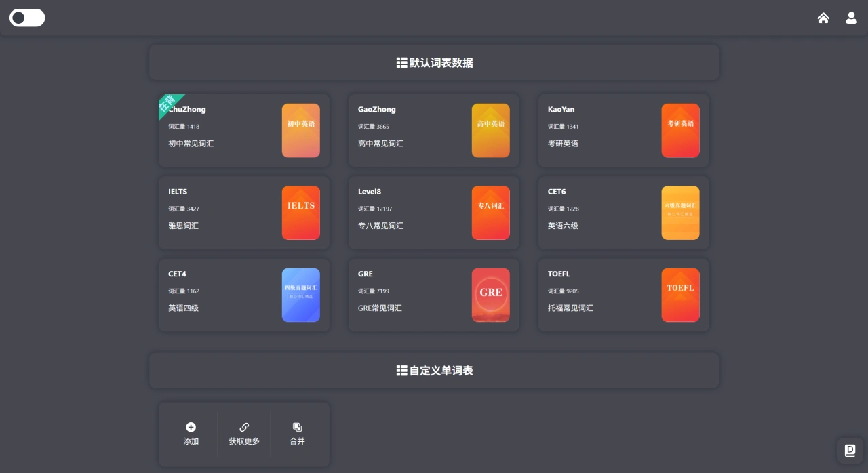The image size is (868, 473).
Task: Click the add (添加) icon to create wordlist
Action: pos(191,427)
